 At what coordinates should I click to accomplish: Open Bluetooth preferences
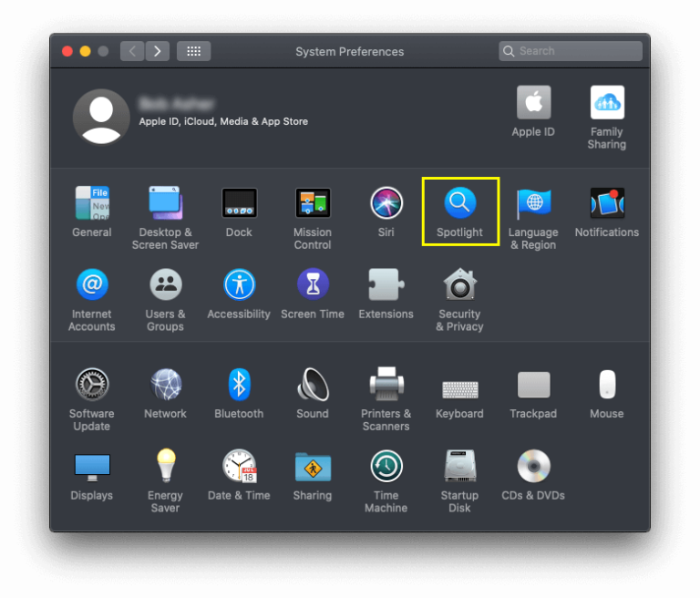[239, 385]
